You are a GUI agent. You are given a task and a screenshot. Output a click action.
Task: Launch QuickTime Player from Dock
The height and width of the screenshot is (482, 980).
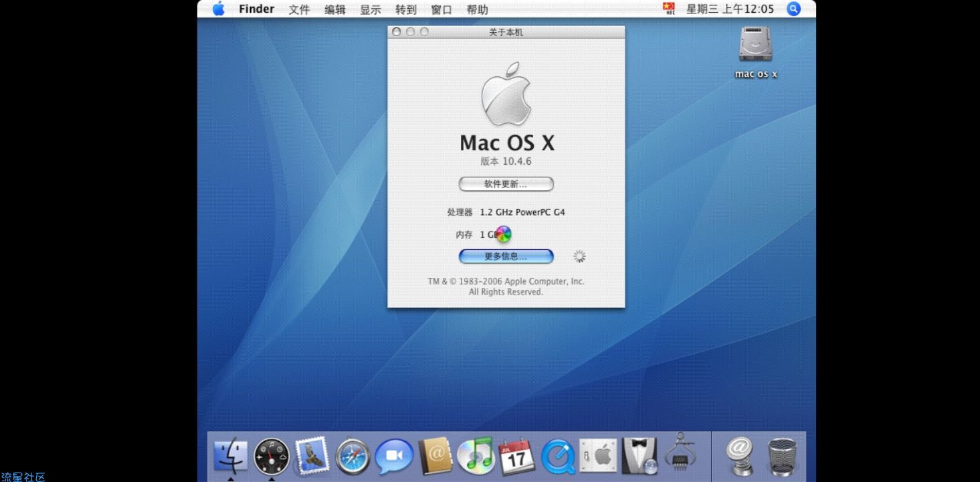tap(557, 457)
